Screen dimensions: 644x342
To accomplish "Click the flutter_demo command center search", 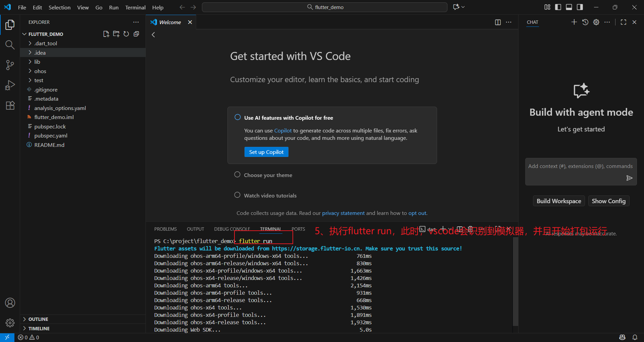I will [x=324, y=7].
